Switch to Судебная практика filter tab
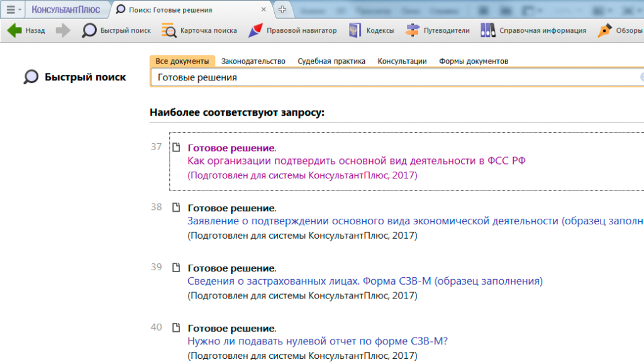The height and width of the screenshot is (362, 644). (331, 61)
